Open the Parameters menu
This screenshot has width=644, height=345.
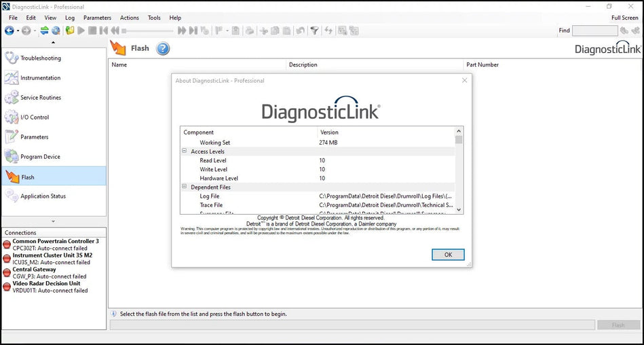pos(97,18)
